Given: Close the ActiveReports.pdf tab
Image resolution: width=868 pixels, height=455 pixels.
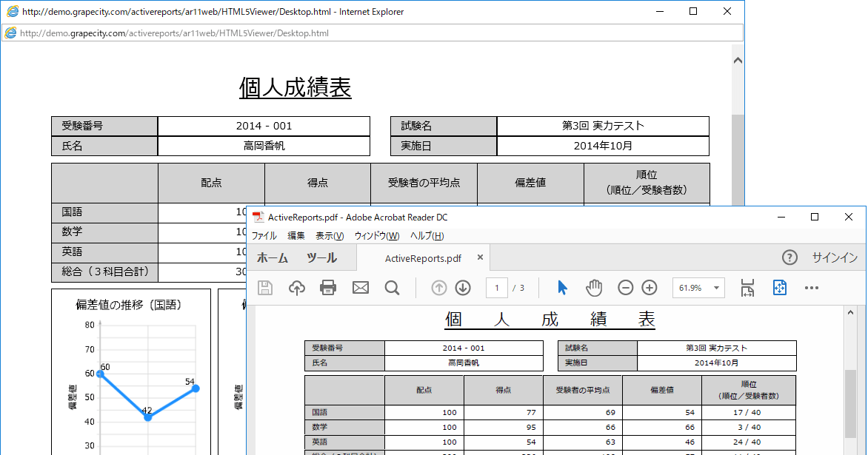Looking at the screenshot, I should pyautogui.click(x=480, y=257).
